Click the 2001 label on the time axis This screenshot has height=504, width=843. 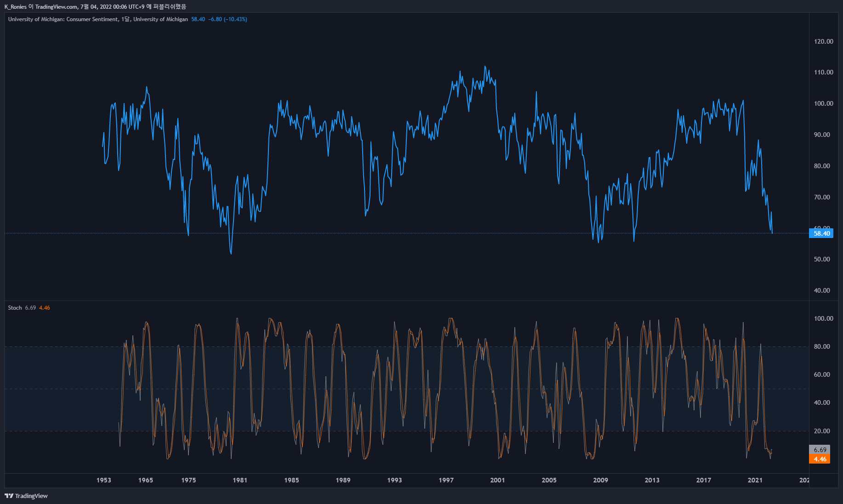tap(497, 480)
